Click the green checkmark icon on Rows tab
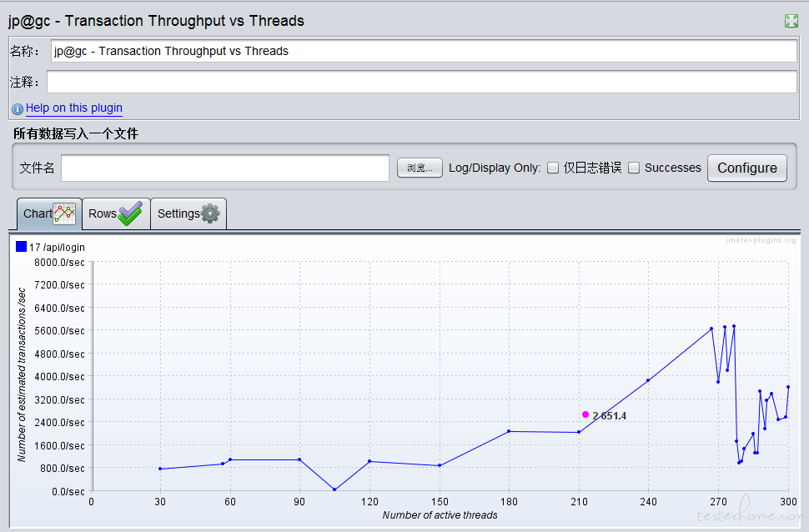 (x=130, y=213)
